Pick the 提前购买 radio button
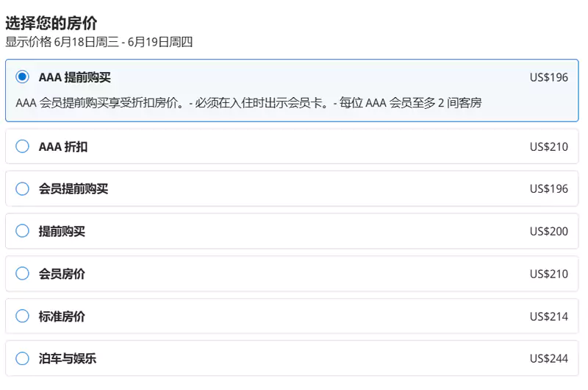 click(x=23, y=231)
